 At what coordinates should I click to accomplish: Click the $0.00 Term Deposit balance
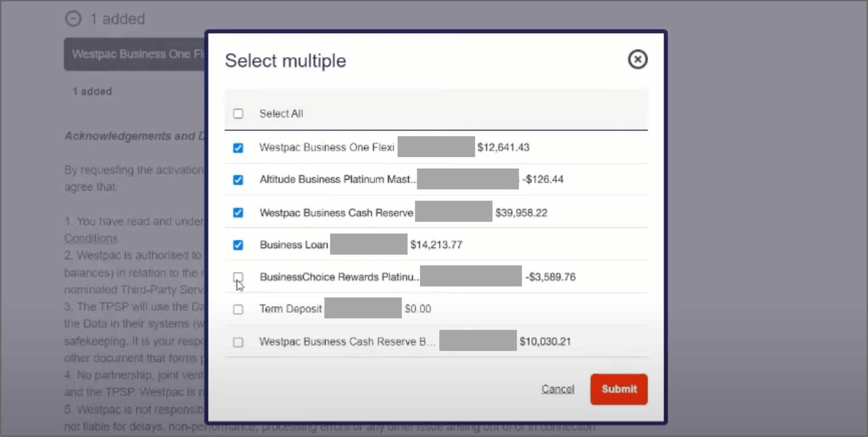point(418,309)
